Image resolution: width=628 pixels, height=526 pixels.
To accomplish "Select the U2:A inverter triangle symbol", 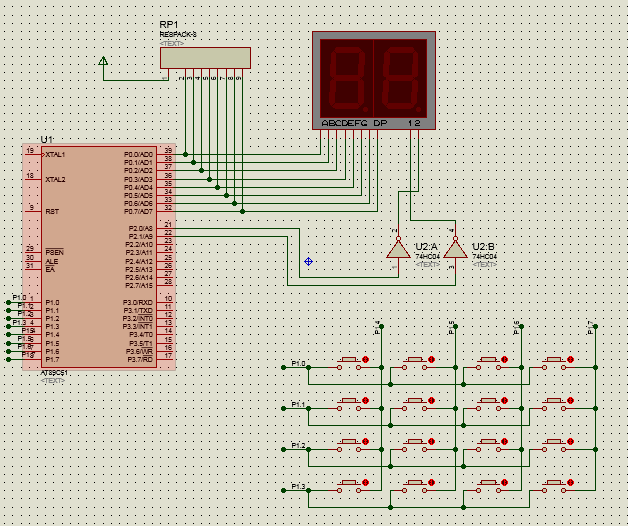I will [x=399, y=250].
